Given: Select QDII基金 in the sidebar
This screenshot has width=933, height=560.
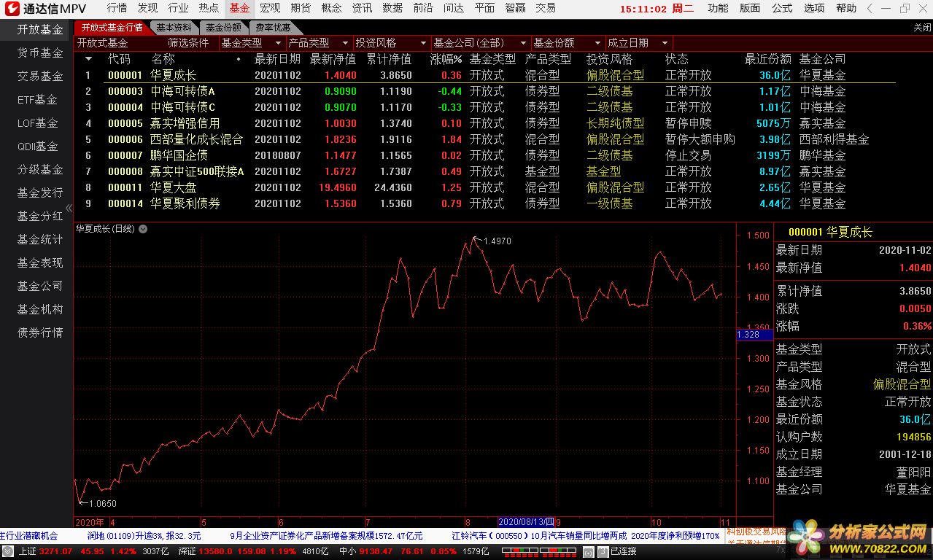Looking at the screenshot, I should 38,147.
